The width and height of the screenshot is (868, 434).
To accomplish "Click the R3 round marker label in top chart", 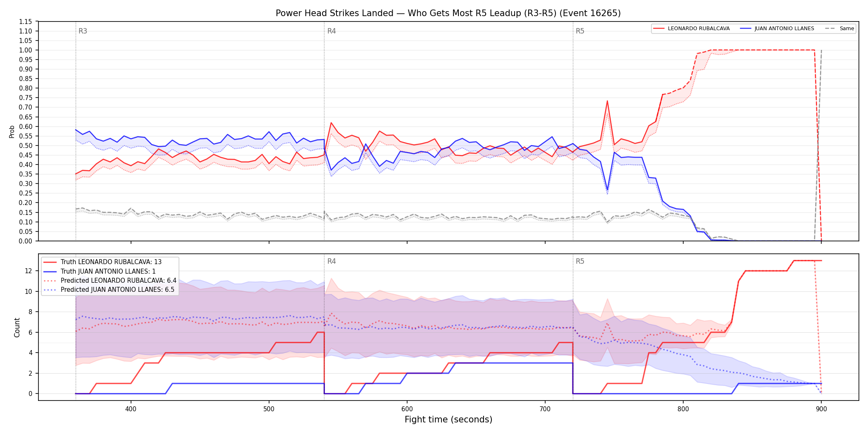I will click(83, 31).
